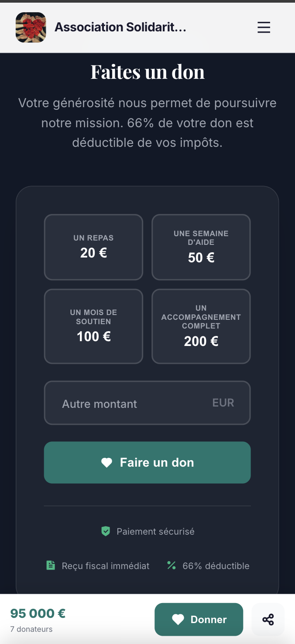Viewport: 295px width, 644px height.
Task: Select the 'Un accompagnement complet' 200 € option
Action: point(201,326)
